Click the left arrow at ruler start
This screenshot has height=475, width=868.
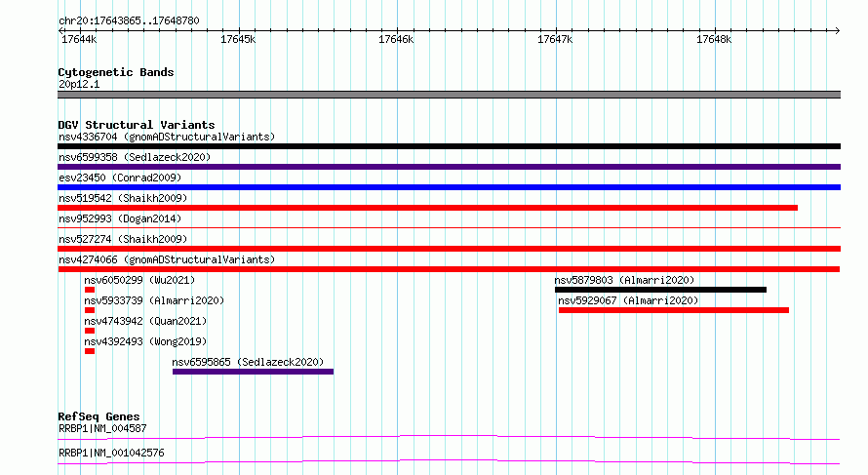point(60,30)
